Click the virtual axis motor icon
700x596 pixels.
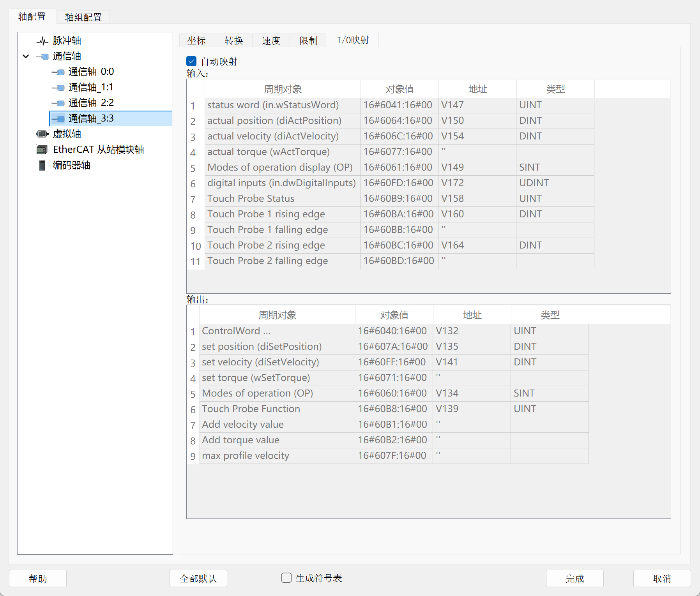click(42, 134)
